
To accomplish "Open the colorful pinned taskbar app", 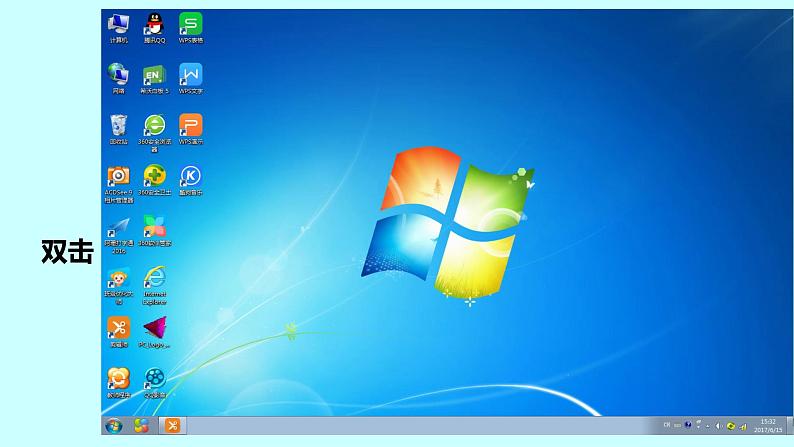I will [141, 426].
